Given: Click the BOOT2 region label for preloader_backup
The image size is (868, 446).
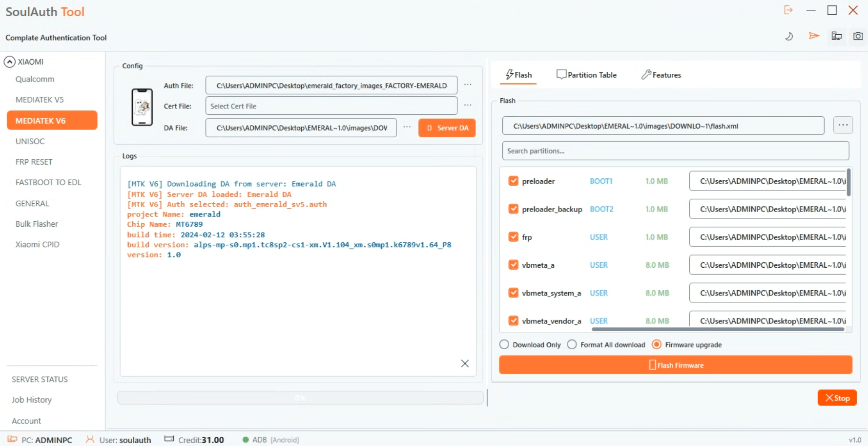Looking at the screenshot, I should [601, 209].
